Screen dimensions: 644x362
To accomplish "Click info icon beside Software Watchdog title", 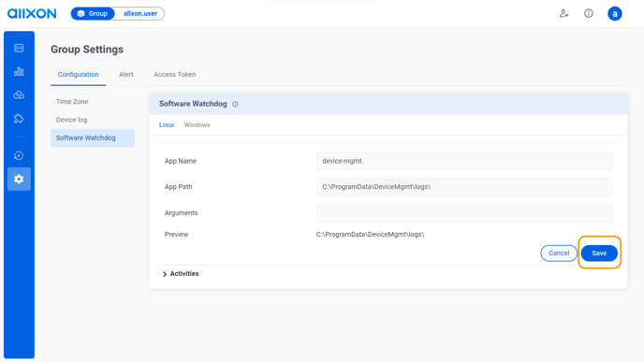I will 235,104.
